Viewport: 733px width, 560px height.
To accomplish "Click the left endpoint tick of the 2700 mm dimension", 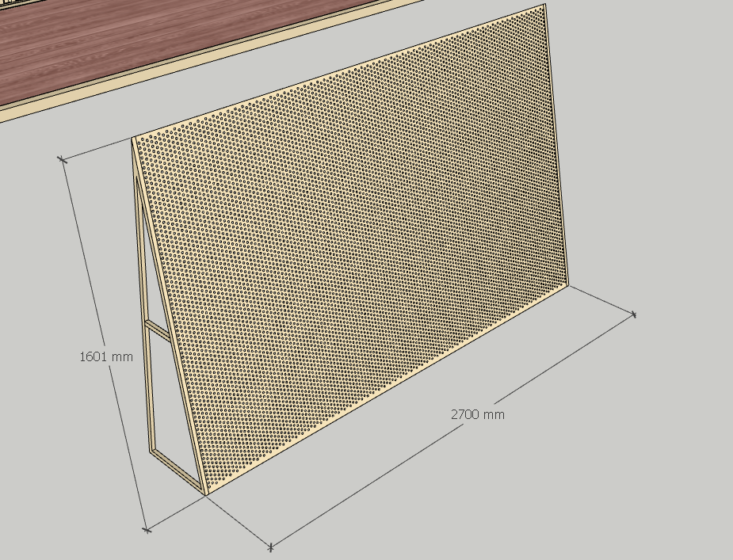I will point(271,547).
